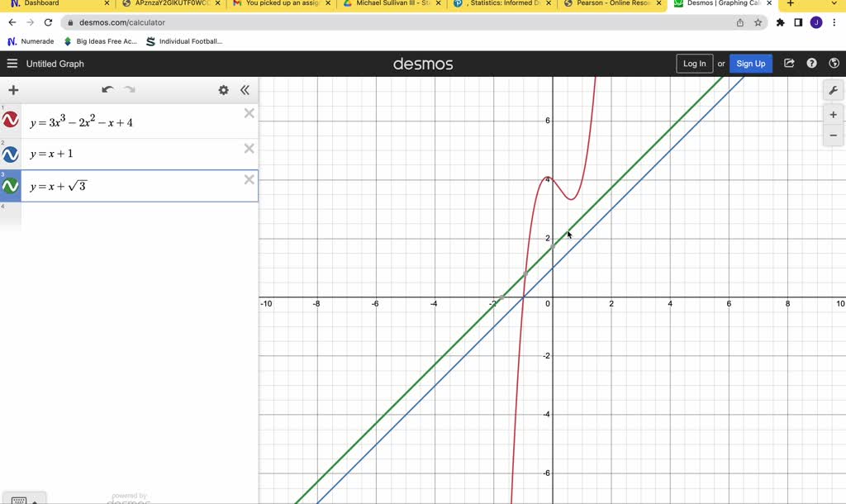Open the Desmos hamburger menu
Viewport: 846px width, 504px height.
click(x=12, y=64)
